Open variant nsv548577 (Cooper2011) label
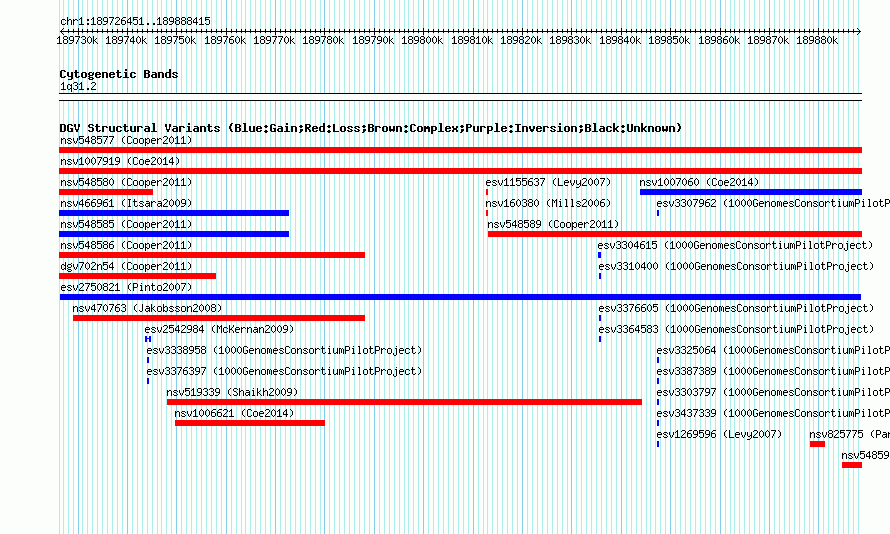Screen dimensions: 890x534 tap(126, 140)
